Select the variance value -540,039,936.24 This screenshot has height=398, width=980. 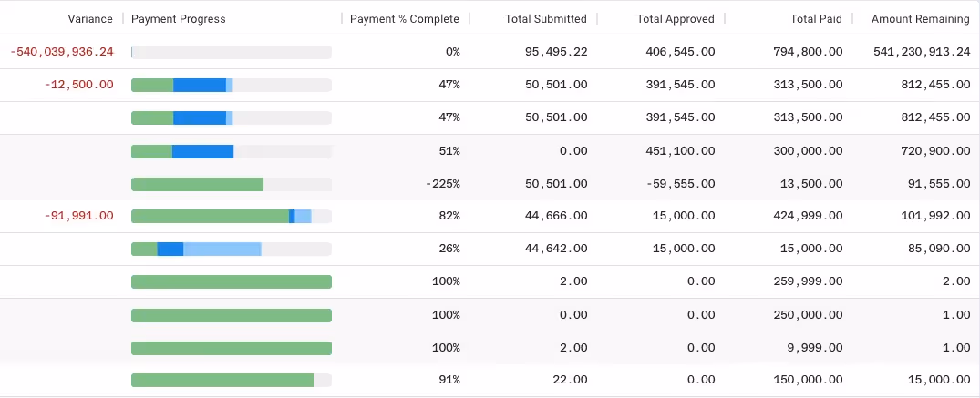[x=62, y=52]
